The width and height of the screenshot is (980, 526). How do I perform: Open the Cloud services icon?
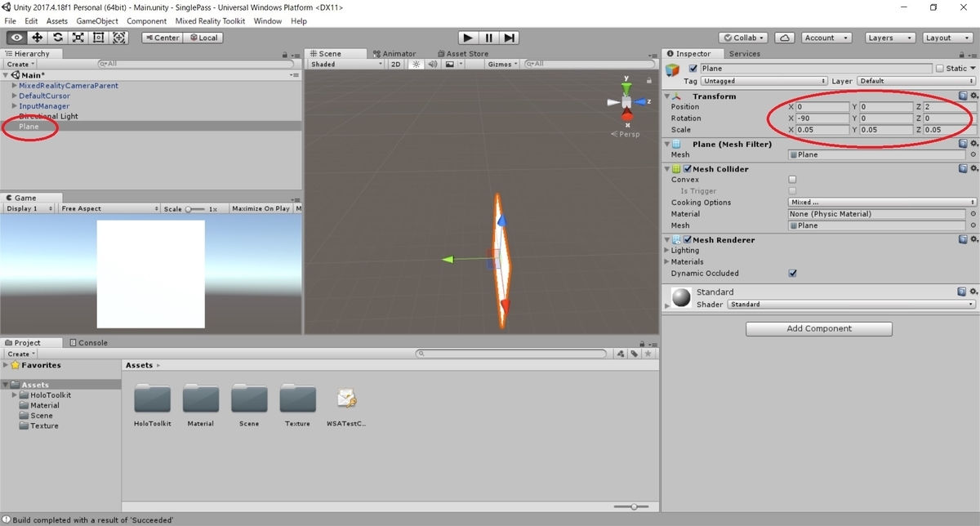784,38
